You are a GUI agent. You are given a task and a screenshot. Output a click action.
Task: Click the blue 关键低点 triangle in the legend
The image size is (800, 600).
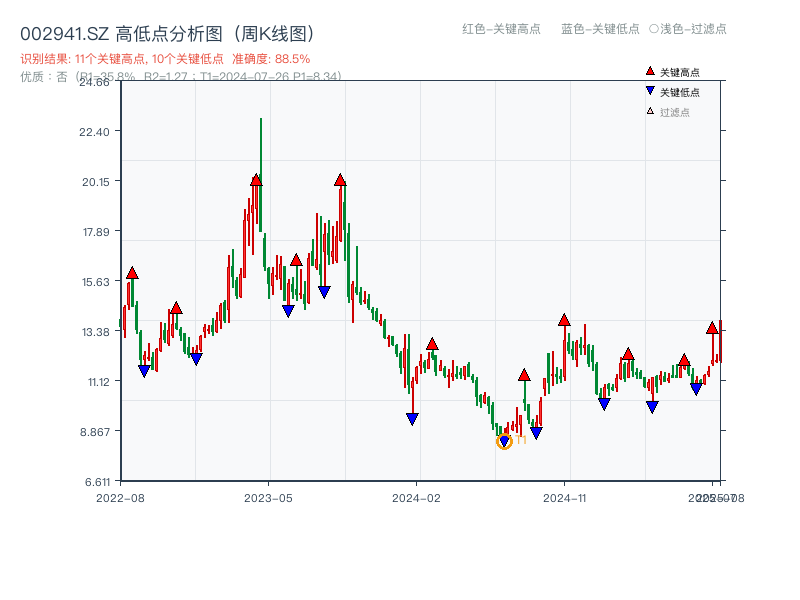[649, 90]
